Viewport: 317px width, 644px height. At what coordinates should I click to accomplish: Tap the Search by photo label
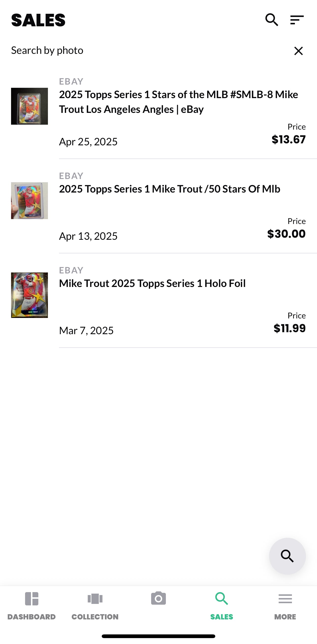[x=47, y=50]
